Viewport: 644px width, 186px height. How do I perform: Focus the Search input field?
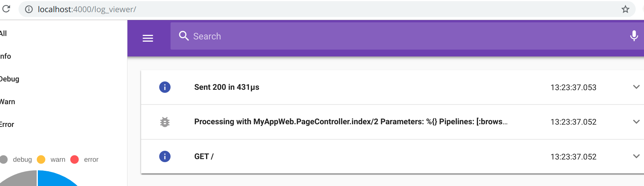coord(378,36)
